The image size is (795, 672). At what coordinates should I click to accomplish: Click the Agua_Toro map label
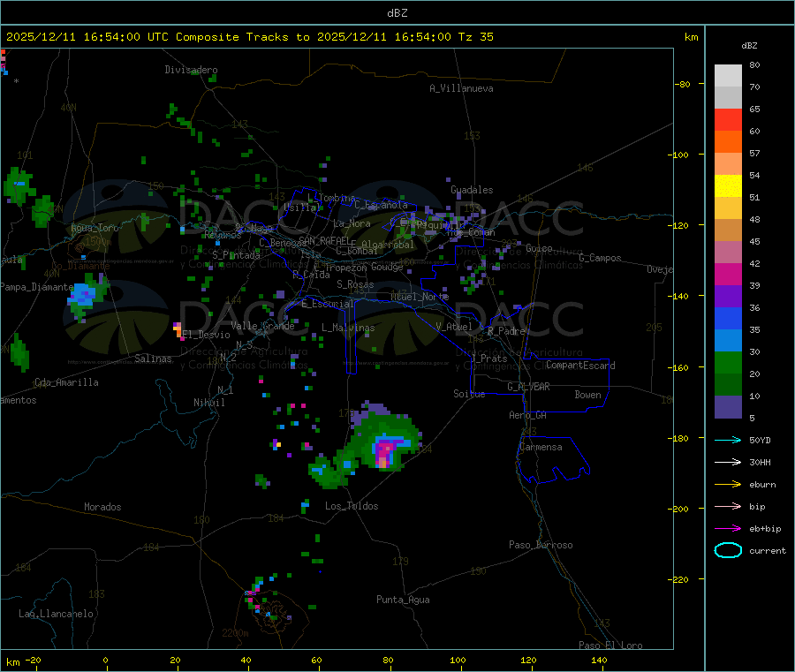click(95, 228)
